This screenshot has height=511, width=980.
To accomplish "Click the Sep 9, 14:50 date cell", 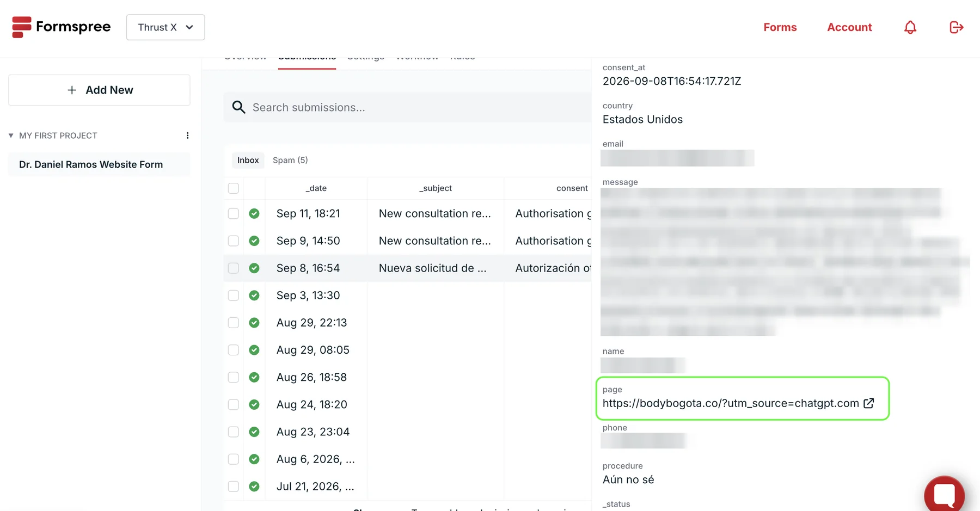I will pyautogui.click(x=308, y=241).
